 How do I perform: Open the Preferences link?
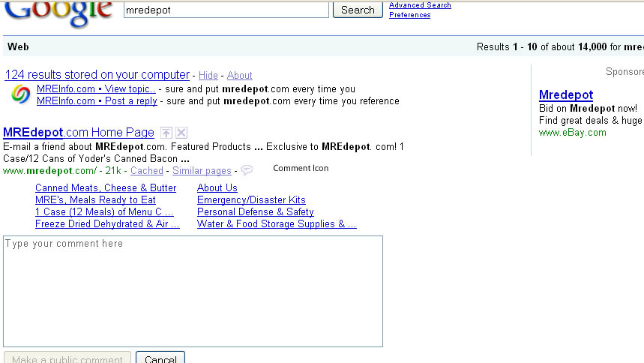coord(409,15)
